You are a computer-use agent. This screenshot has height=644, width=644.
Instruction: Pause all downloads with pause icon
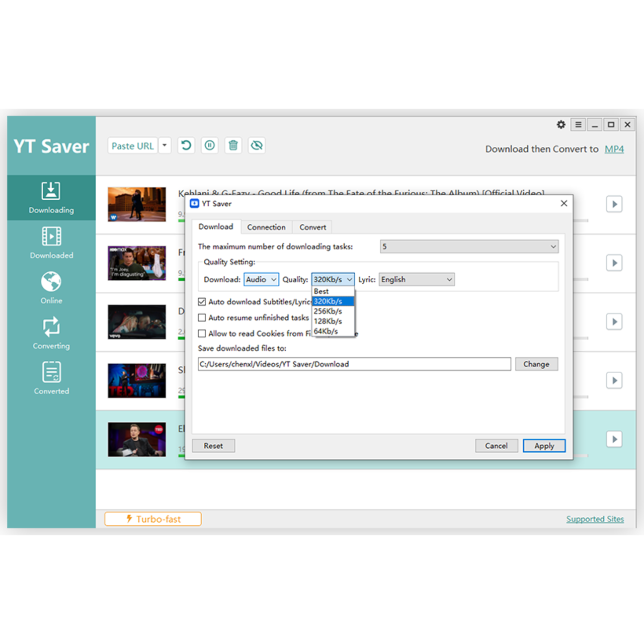(x=210, y=145)
